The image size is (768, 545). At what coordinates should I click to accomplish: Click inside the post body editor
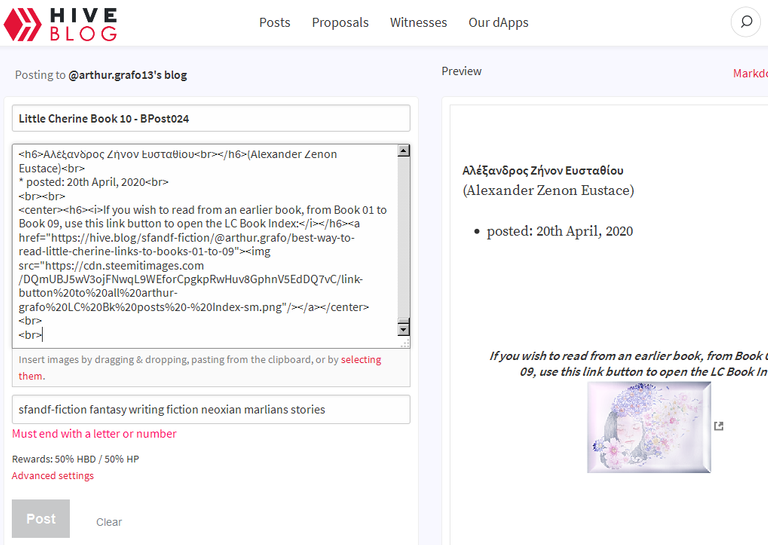tap(205, 246)
